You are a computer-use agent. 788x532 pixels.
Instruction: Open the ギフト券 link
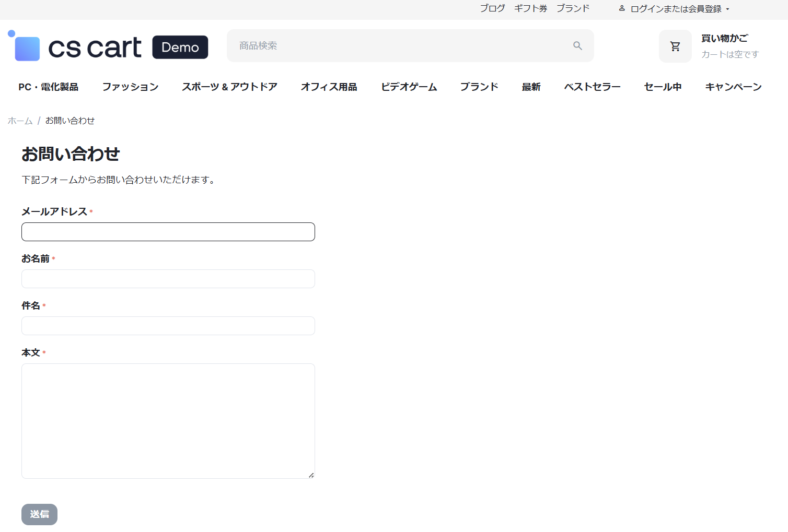(530, 8)
